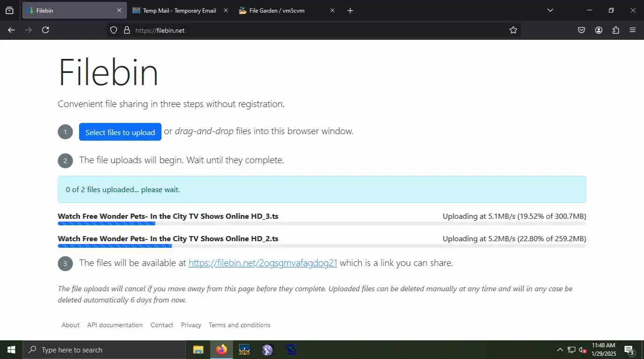The width and height of the screenshot is (644, 359).
Task: Open File Explorer from the taskbar
Action: (198, 350)
